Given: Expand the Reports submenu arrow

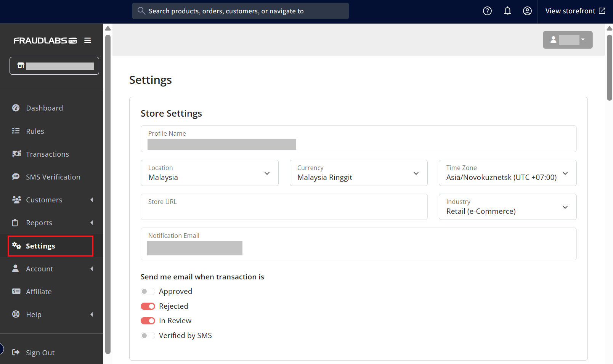Looking at the screenshot, I should click(91, 223).
